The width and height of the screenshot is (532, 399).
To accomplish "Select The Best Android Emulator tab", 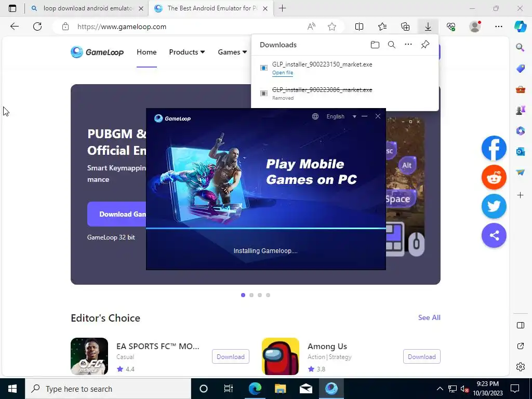I will 210,8.
